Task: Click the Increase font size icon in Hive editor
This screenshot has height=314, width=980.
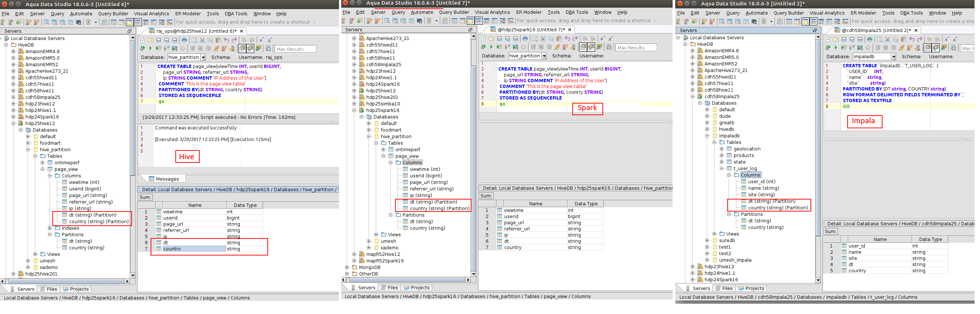Action: point(270,40)
